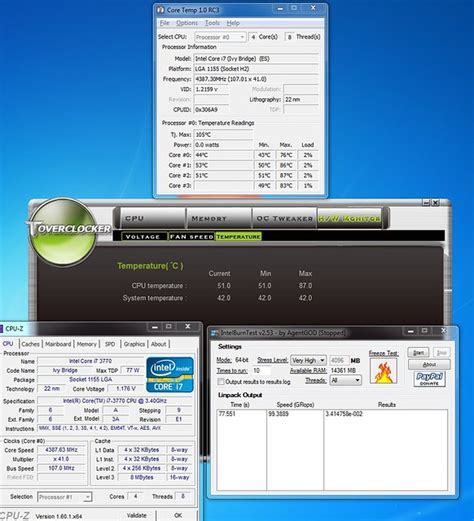This screenshot has width=474, height=521.
Task: Click the Times to run input field
Action: point(261,371)
